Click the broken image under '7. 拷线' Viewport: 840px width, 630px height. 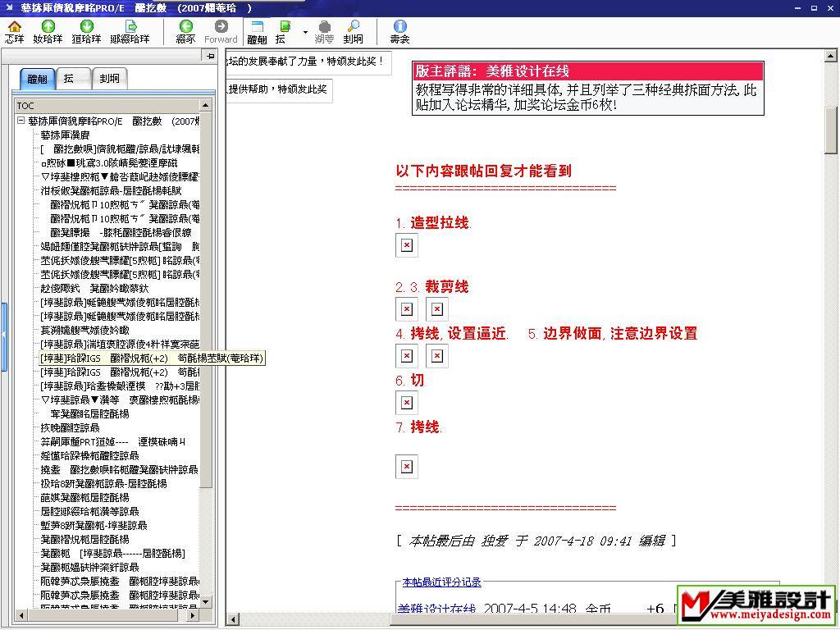[x=407, y=467]
